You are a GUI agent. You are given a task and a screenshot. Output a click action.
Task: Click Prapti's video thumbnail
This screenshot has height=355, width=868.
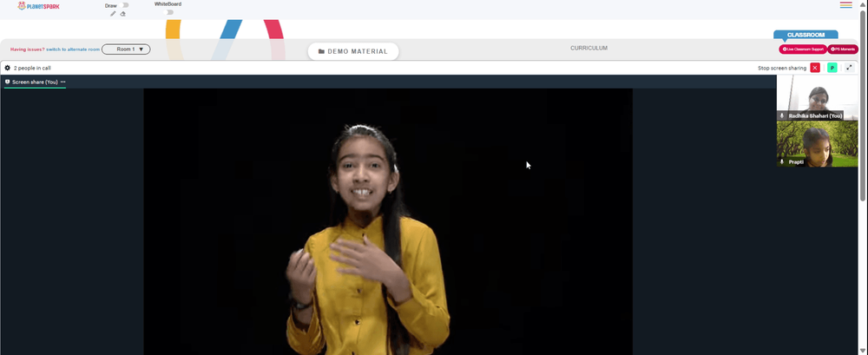pos(817,144)
